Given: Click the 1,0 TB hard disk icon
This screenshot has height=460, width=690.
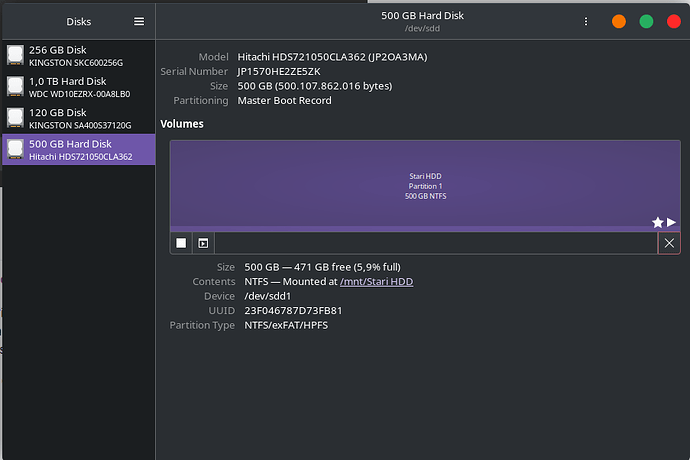Looking at the screenshot, I should [16, 87].
